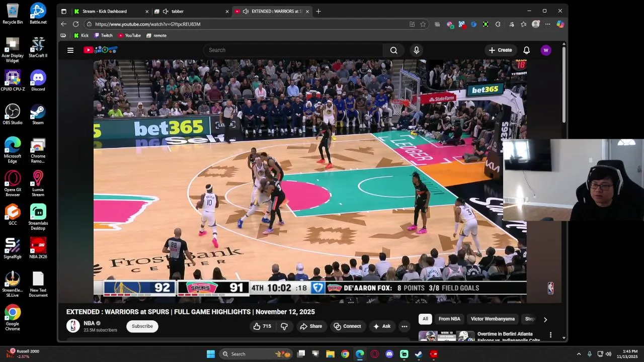This screenshot has width=644, height=362.
Task: Open the volume control in system tray
Action: coord(608,354)
